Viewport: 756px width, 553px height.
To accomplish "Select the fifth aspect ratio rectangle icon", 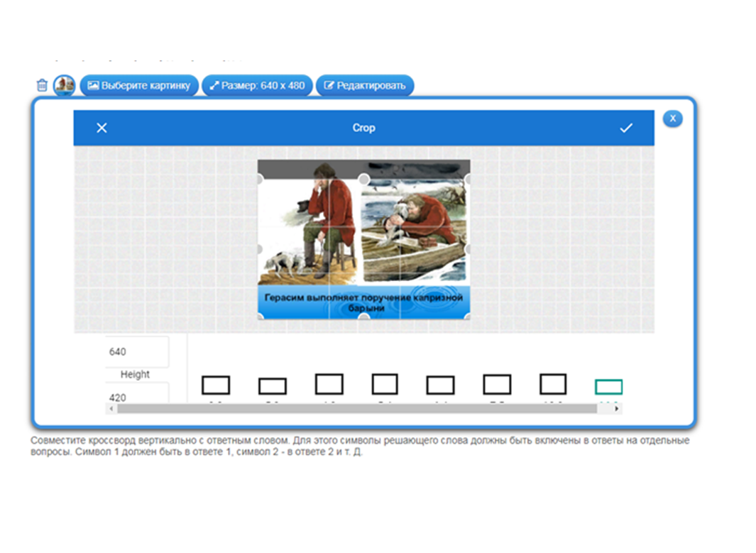I will [440, 385].
